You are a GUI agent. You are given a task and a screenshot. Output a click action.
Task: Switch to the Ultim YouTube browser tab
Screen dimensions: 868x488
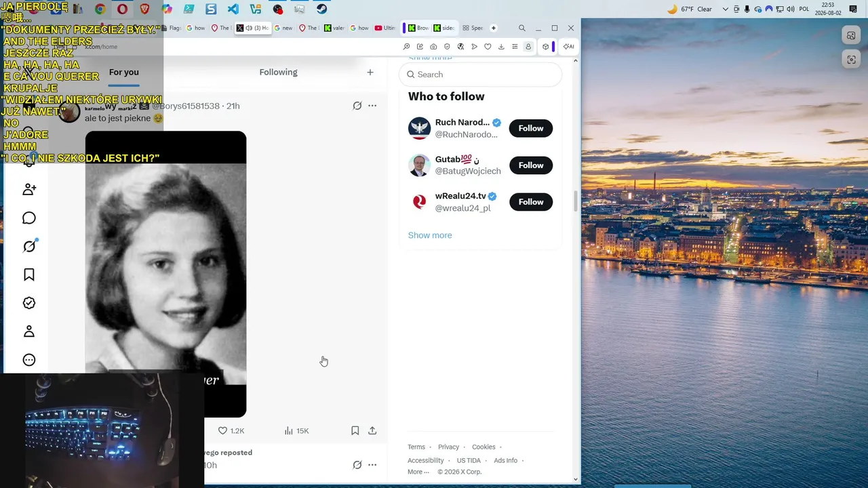(x=385, y=28)
